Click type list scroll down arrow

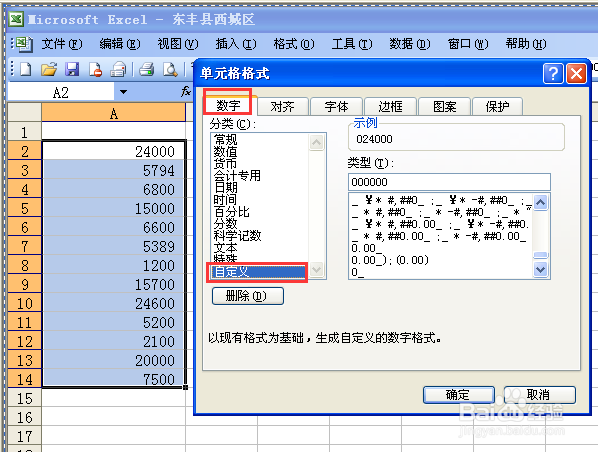tap(540, 270)
